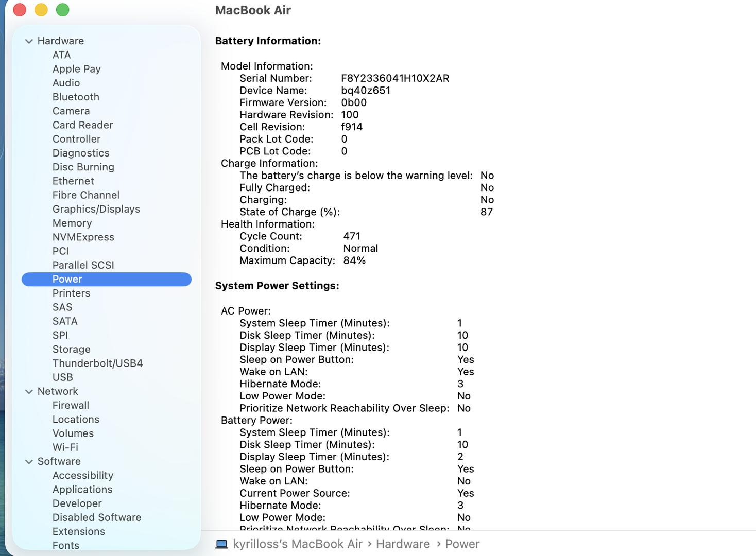This screenshot has width=756, height=556.
Task: Select NVMExpress in the sidebar
Action: [83, 237]
